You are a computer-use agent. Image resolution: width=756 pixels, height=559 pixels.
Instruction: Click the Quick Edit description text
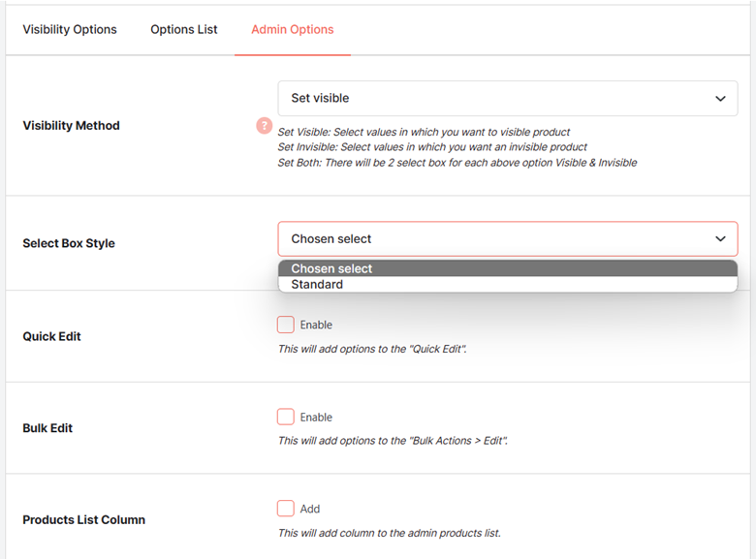372,349
